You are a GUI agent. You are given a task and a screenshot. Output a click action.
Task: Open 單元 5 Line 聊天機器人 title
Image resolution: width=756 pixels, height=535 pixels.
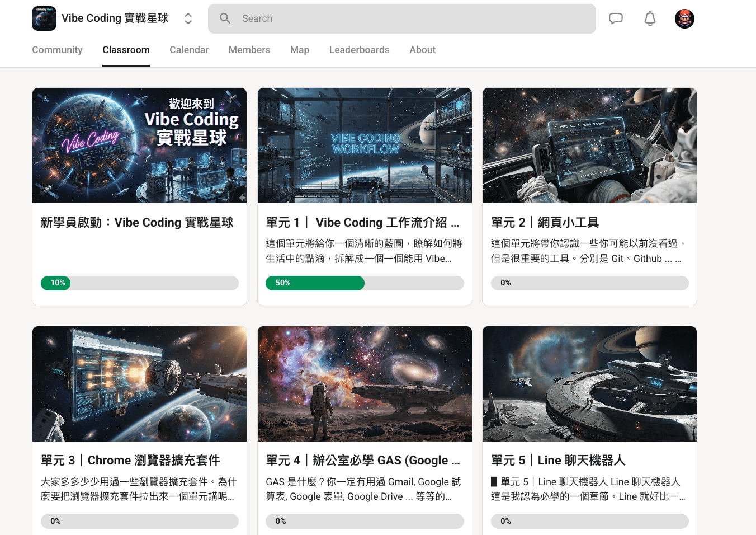click(558, 461)
